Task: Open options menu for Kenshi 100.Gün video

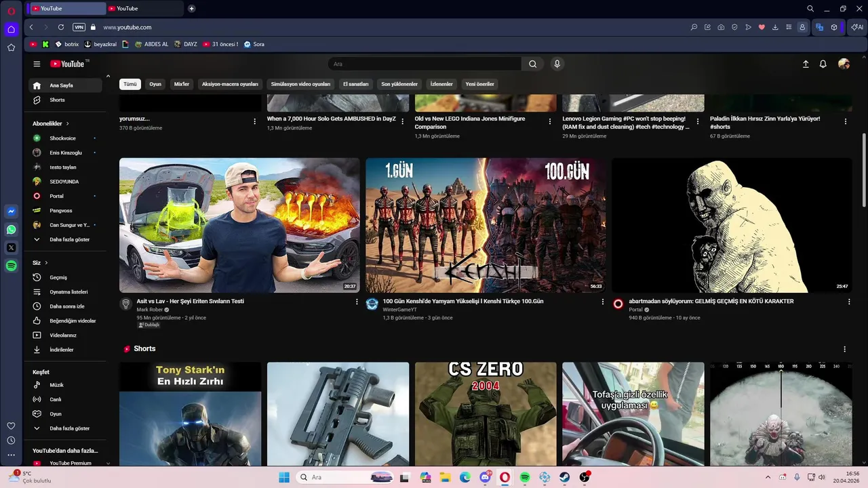Action: 603,302
